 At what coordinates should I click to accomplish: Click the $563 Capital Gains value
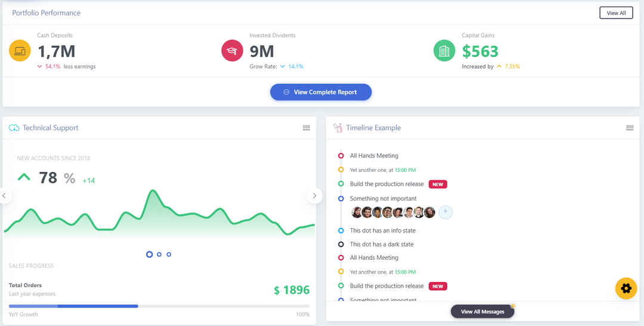(480, 51)
